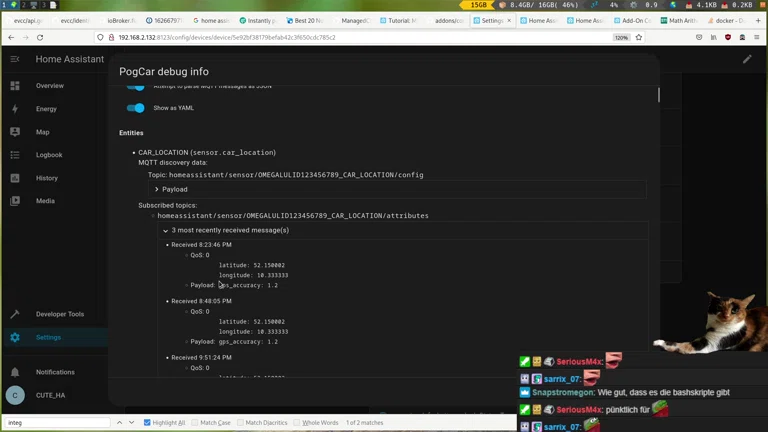Reload the current page

click(x=40, y=37)
